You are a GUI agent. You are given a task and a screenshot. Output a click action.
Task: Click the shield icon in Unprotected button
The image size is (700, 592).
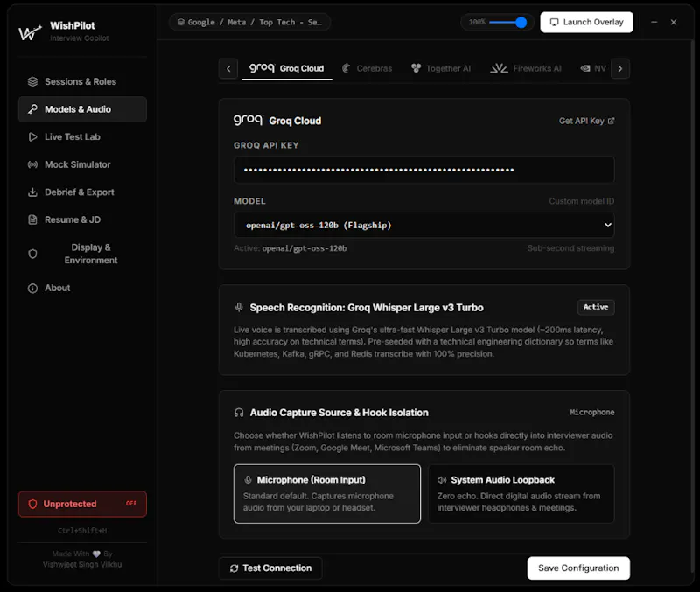(32, 504)
